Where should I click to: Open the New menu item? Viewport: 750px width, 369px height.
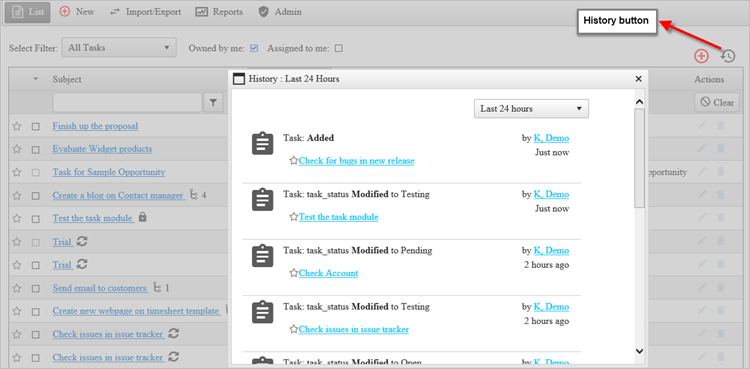(77, 12)
